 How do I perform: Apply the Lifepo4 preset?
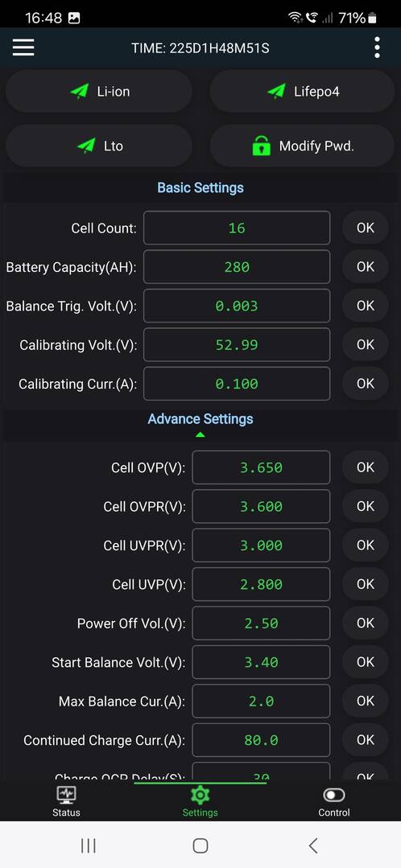302,92
